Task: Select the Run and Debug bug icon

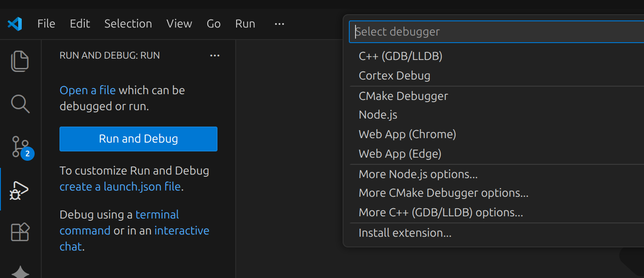Action: click(20, 190)
